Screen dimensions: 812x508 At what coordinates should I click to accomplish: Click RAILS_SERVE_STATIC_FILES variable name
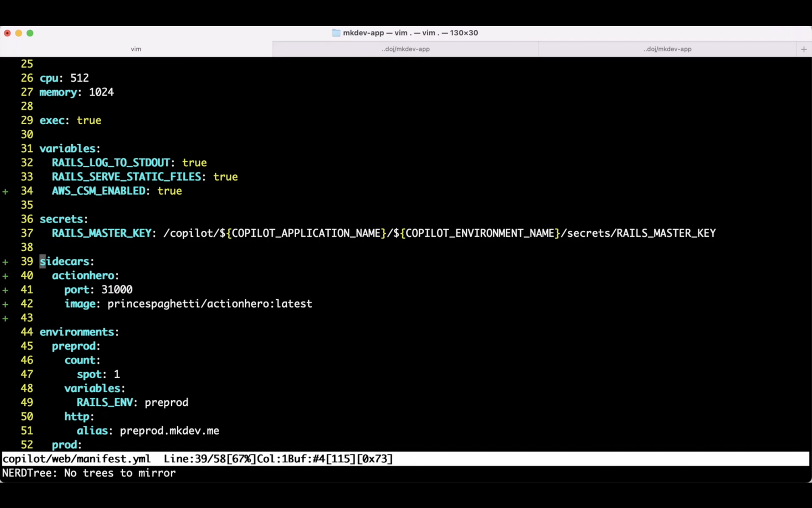[126, 177]
